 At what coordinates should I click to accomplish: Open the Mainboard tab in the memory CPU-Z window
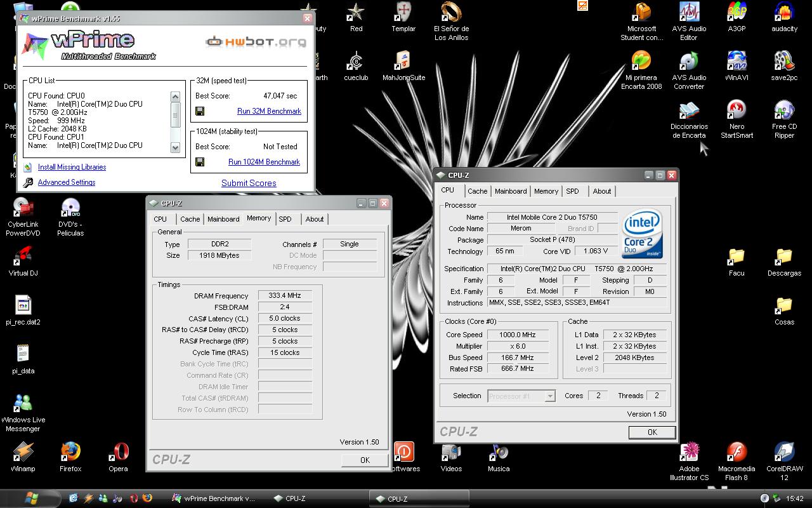click(223, 219)
